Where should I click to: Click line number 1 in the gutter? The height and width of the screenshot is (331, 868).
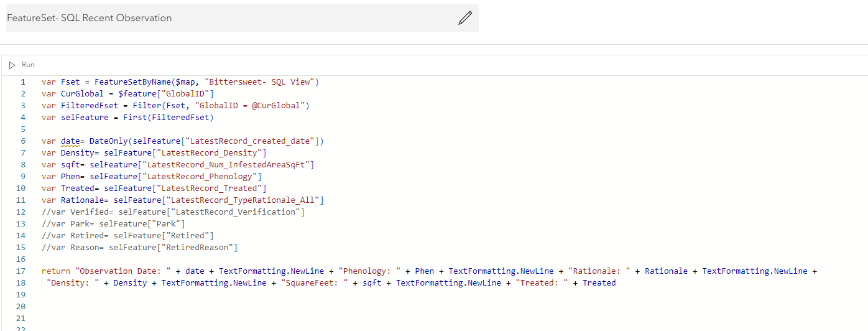[x=23, y=82]
